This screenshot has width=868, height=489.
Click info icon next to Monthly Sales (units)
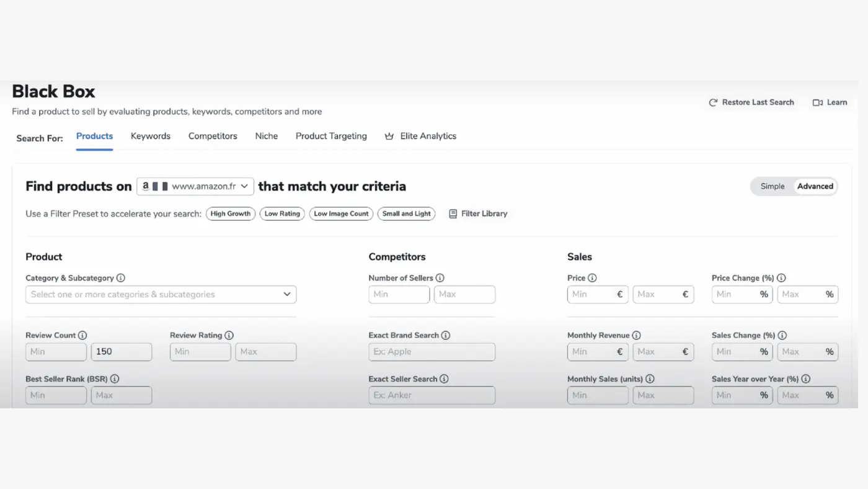[650, 379]
